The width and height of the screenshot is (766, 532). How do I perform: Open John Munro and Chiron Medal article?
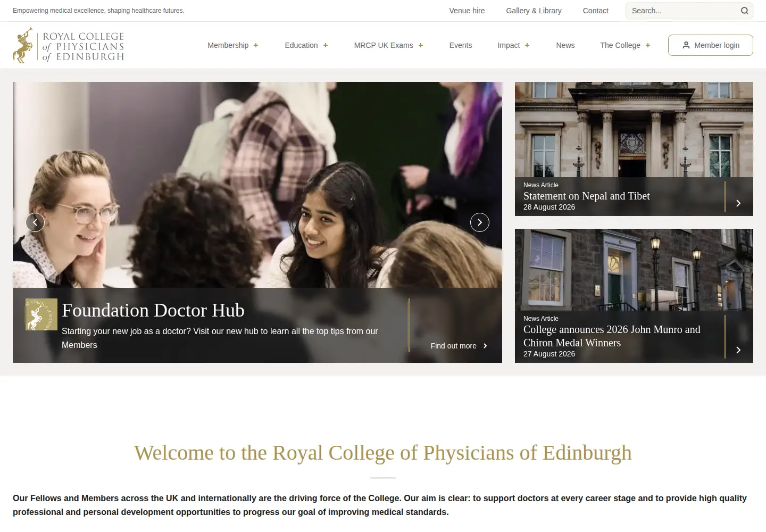click(x=612, y=336)
